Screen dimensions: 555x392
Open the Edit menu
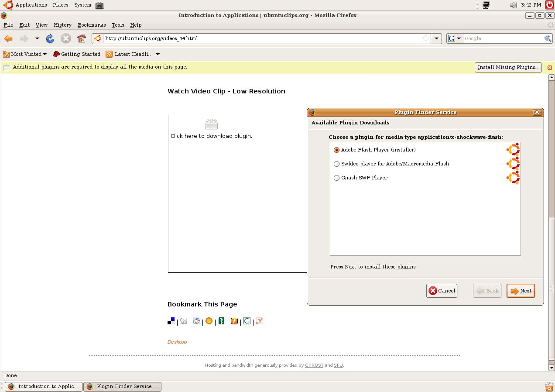click(x=24, y=25)
